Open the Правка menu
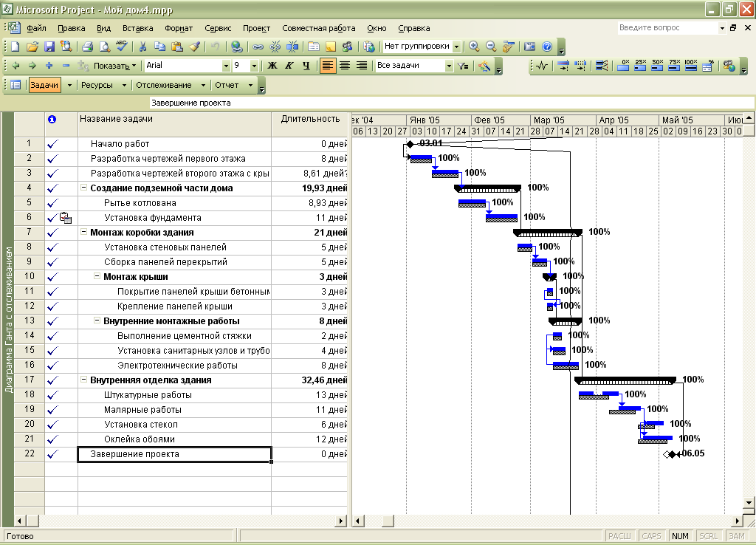 (72, 29)
